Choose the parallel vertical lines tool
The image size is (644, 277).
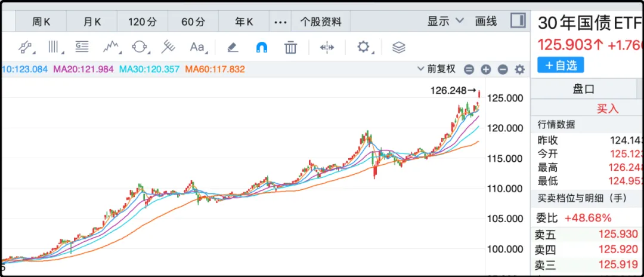[54, 47]
